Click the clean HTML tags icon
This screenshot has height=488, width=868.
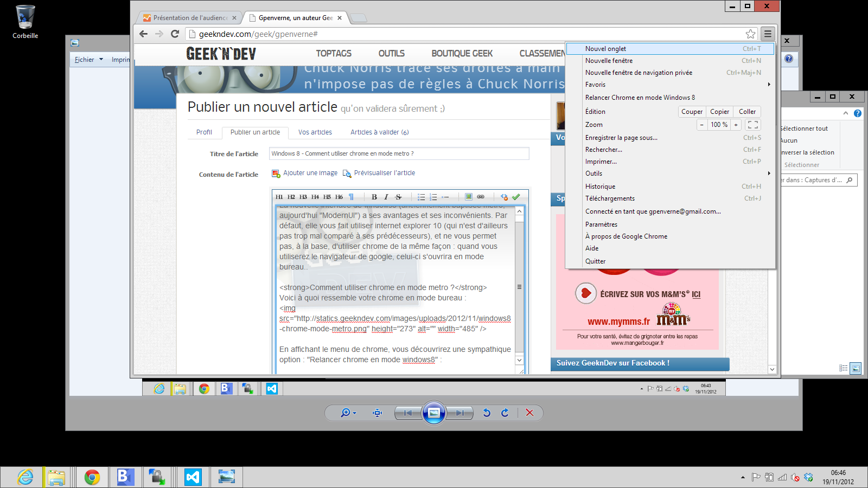pos(504,197)
